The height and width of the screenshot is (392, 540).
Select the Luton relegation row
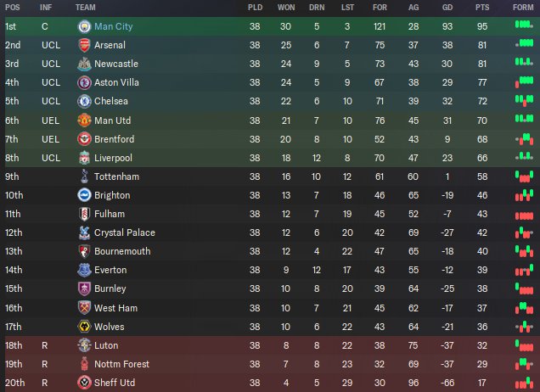pos(270,345)
